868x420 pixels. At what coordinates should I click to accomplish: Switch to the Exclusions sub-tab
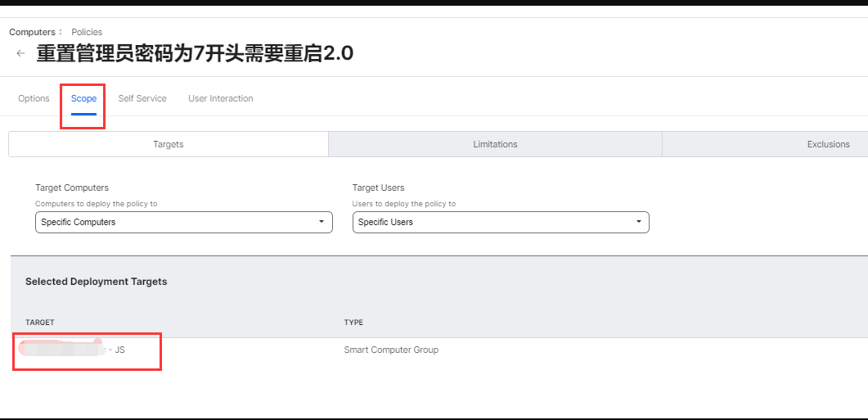point(828,144)
